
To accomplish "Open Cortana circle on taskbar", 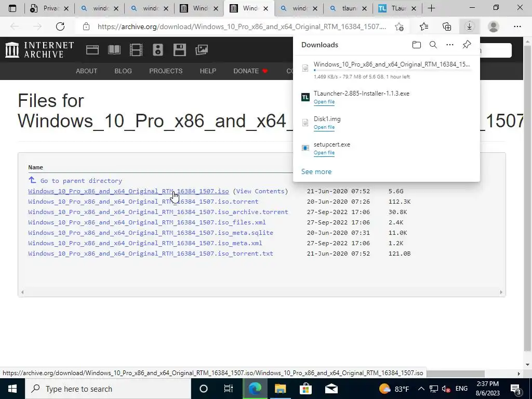I will (203, 389).
